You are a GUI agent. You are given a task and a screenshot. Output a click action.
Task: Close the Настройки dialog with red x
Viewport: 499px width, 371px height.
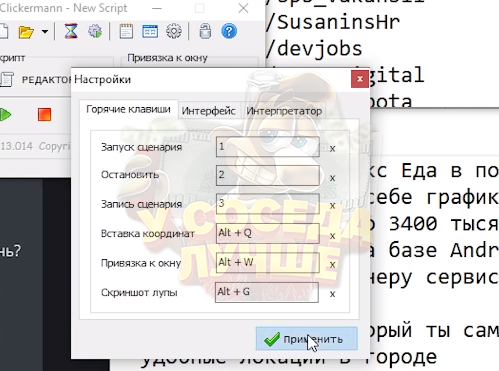tap(360, 79)
